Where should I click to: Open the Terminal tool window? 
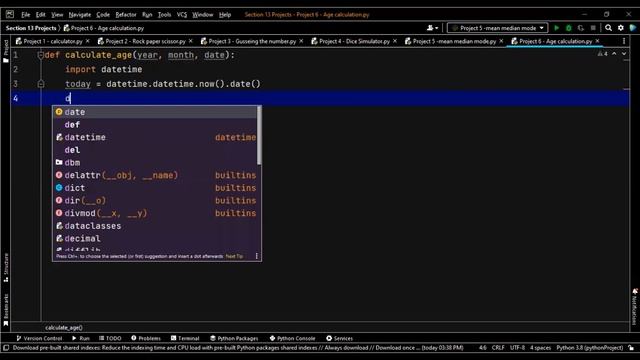pyautogui.click(x=185, y=338)
